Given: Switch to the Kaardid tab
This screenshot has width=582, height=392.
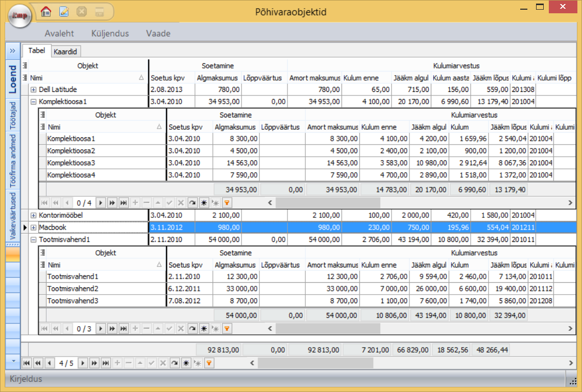Looking at the screenshot, I should pyautogui.click(x=65, y=52).
